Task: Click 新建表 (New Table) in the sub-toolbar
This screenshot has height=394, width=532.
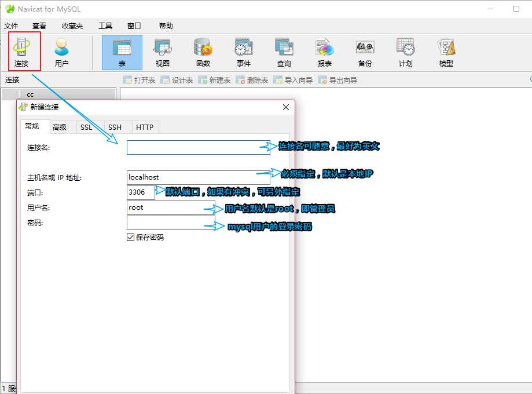Action: tap(215, 80)
